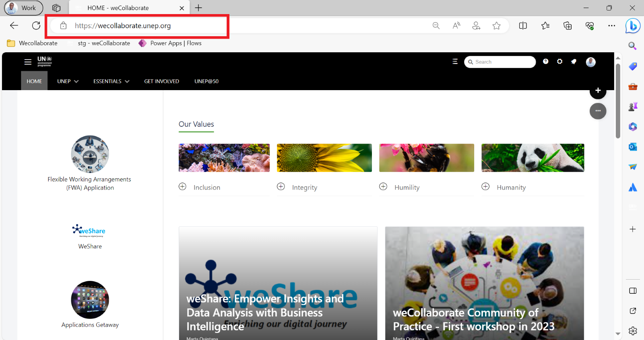Click the coral reef Inclusion image

224,158
